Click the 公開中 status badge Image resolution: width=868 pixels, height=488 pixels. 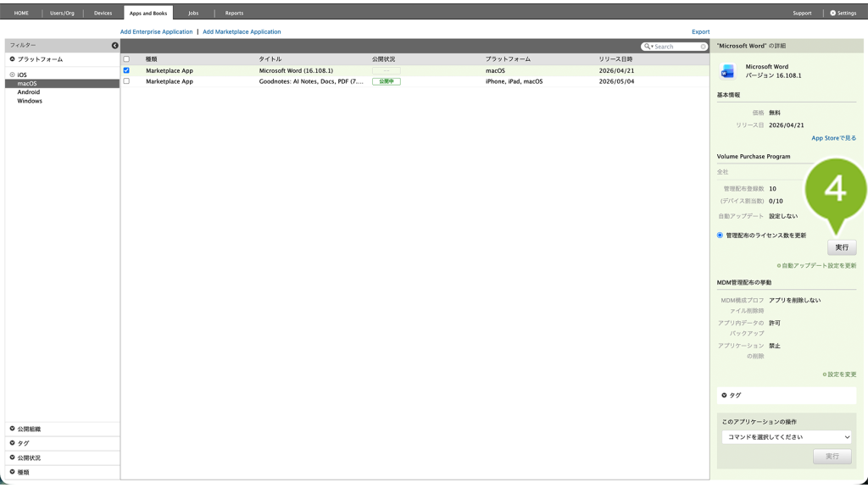[387, 81]
